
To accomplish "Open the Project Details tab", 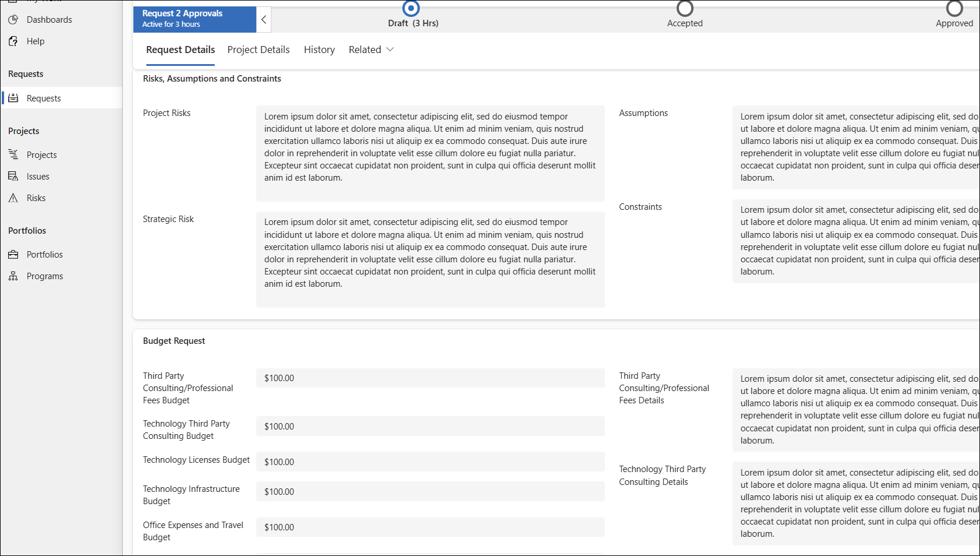I will 259,50.
